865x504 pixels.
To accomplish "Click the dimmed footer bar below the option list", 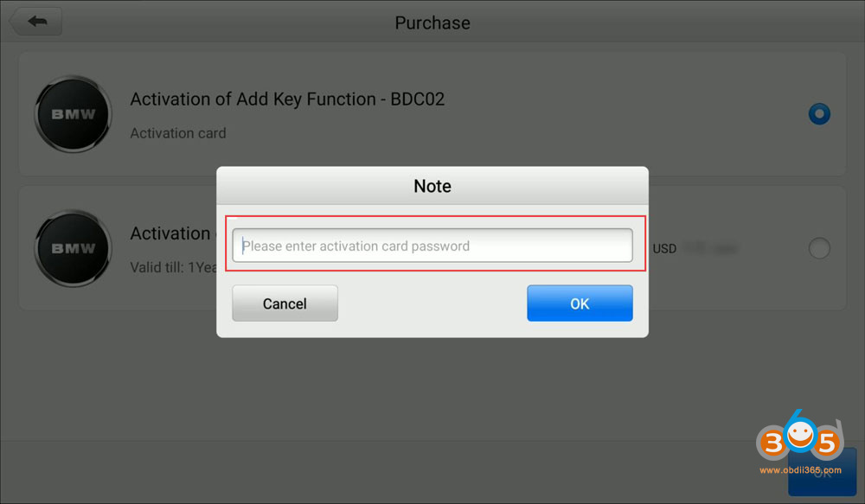I will (x=346, y=471).
